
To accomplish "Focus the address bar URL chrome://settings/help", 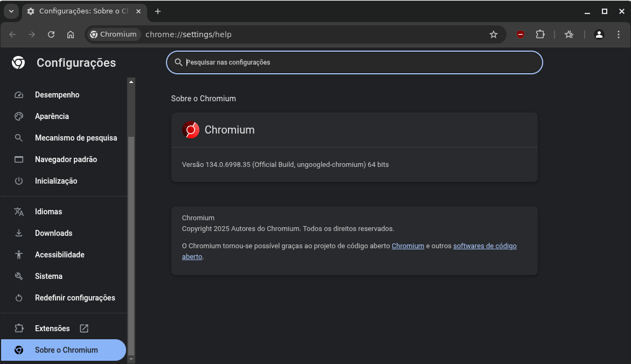I will (x=189, y=34).
